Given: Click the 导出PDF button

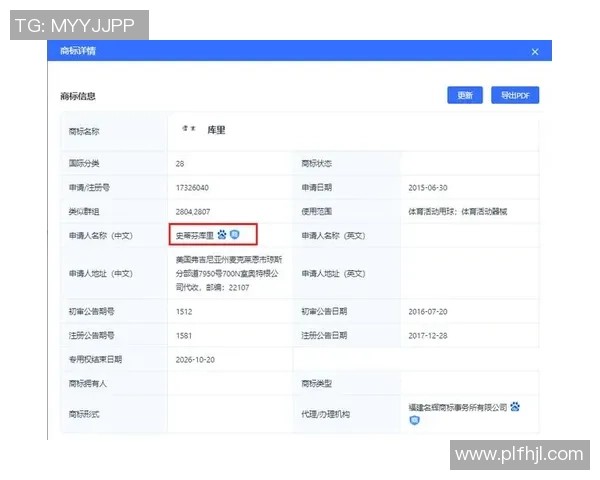Looking at the screenshot, I should tap(515, 95).
